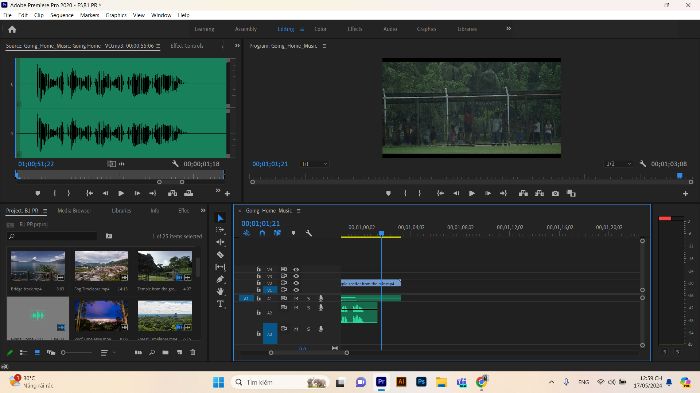The width and height of the screenshot is (700, 393).
Task: Open the Sequence menu
Action: [x=62, y=15]
